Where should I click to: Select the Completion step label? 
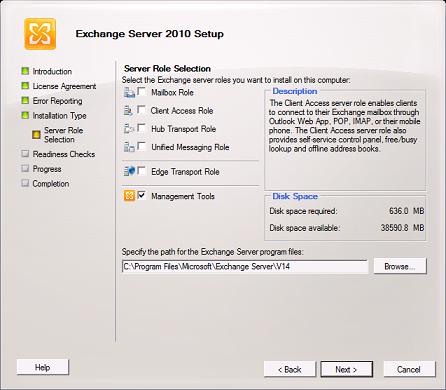tap(51, 184)
